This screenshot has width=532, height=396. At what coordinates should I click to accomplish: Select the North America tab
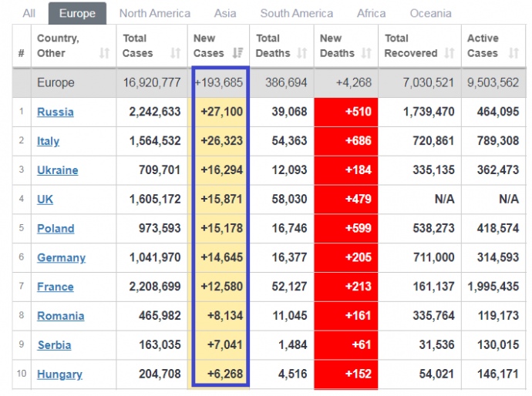pyautogui.click(x=154, y=13)
